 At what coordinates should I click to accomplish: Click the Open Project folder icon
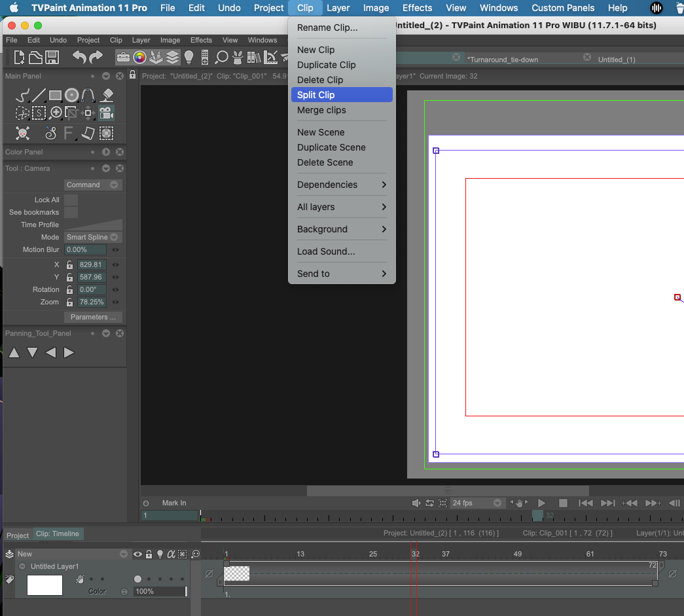(x=36, y=57)
